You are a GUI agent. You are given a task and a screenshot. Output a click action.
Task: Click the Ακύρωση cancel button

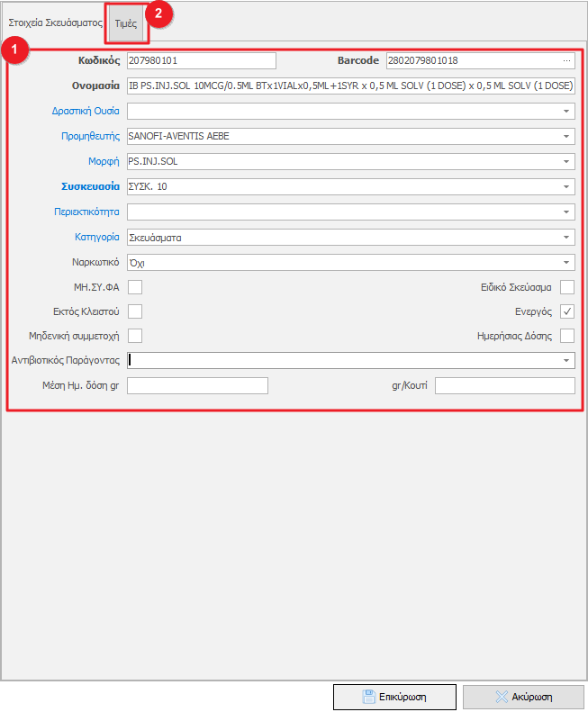(x=523, y=696)
